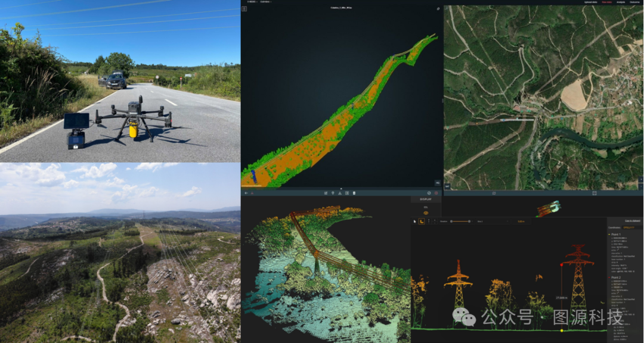Click the trash delete icon in toolbar
644x343 pixels.
point(354,193)
